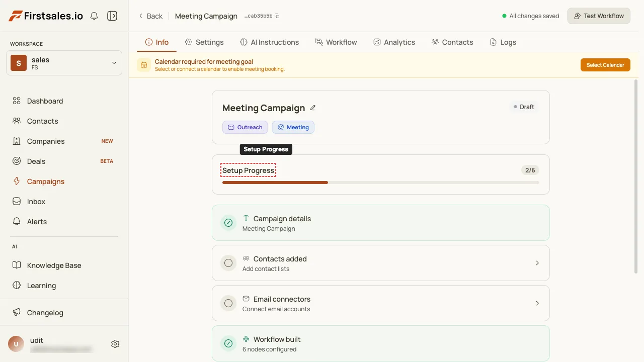Switch to Contacts tab
Screen dimensions: 644x362
[452, 42]
